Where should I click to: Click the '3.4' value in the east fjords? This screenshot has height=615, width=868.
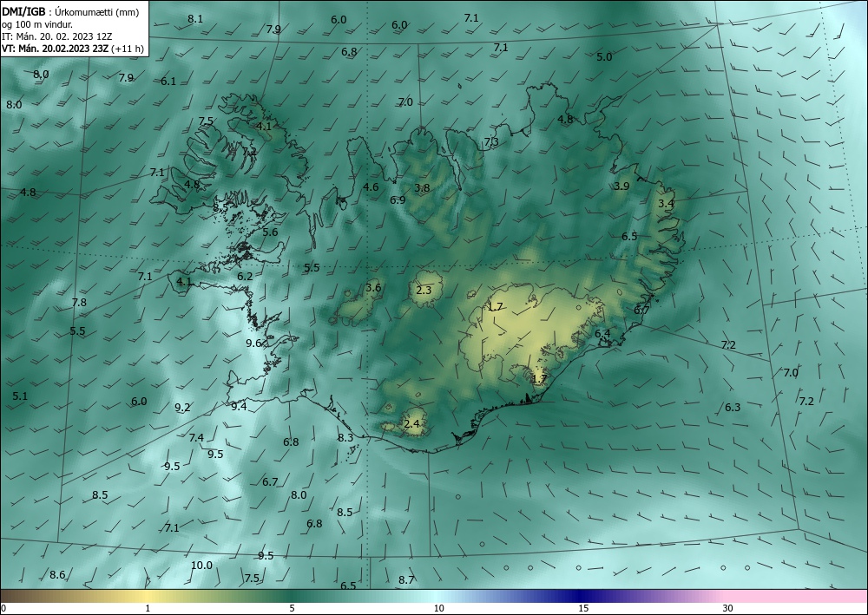[x=666, y=204]
